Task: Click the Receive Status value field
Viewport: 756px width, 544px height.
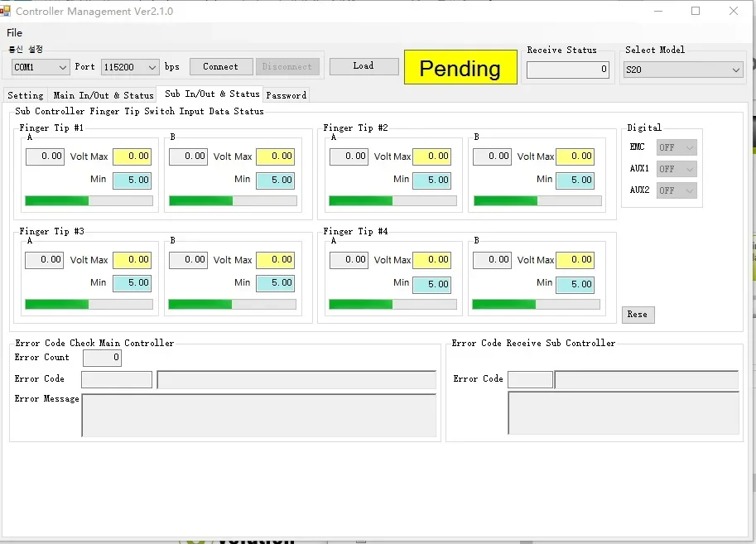Action: coord(568,70)
